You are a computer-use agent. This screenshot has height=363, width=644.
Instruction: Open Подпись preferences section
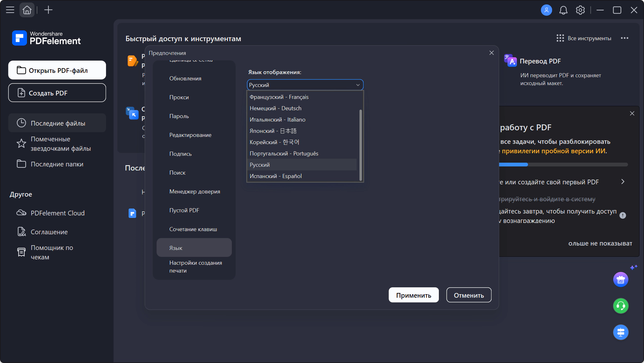194,154
